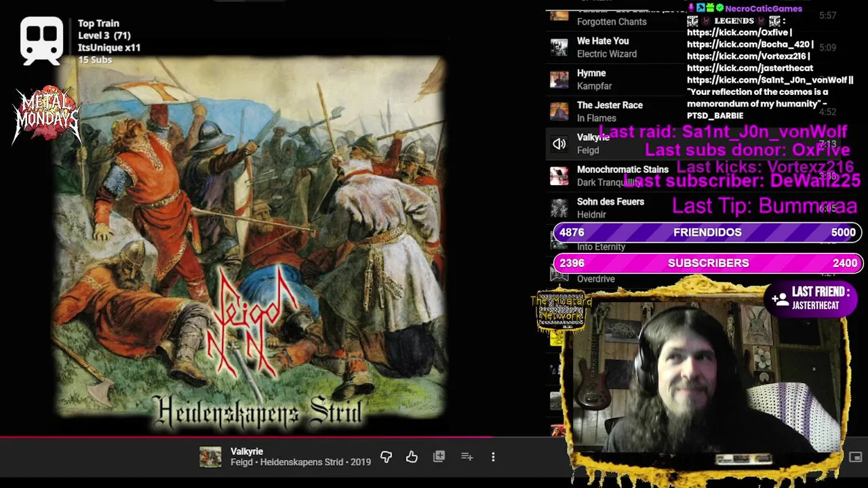Click the speaker icon on the Valkyrie queue row
This screenshot has width=868, height=488.
[559, 144]
